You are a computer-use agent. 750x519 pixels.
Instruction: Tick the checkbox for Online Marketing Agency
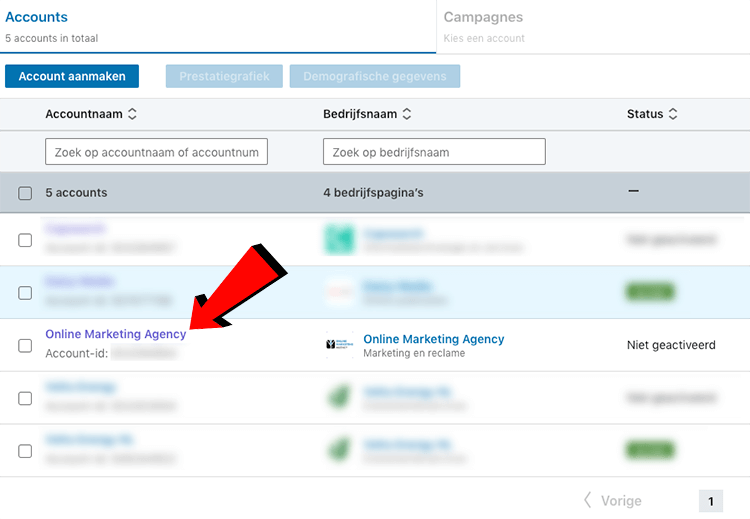25,346
